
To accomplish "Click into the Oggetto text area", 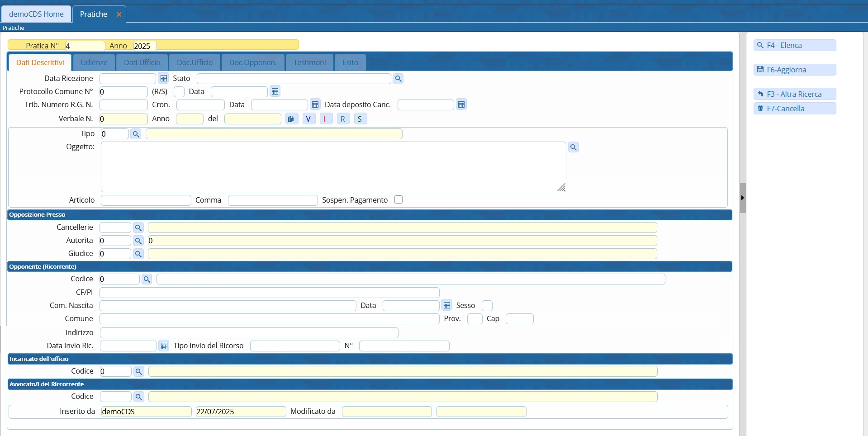I will point(333,167).
